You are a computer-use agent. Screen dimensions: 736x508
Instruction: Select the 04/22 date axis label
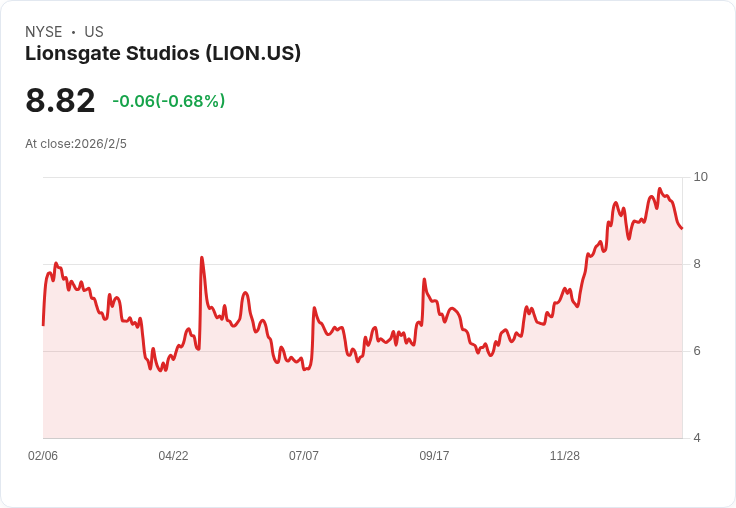pyautogui.click(x=173, y=456)
